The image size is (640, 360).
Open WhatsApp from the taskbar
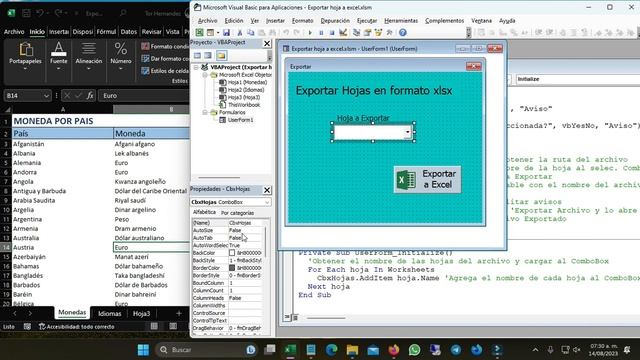click(x=414, y=350)
